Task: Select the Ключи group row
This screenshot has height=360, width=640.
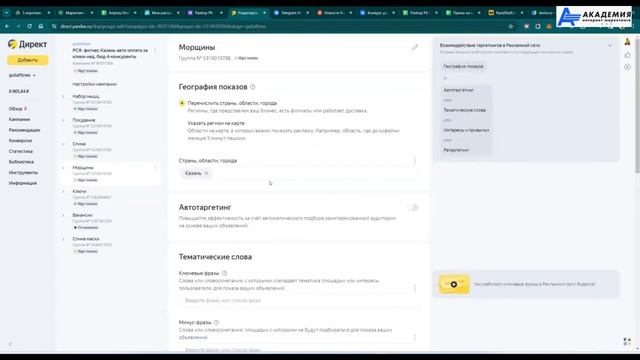Action: pos(110,197)
